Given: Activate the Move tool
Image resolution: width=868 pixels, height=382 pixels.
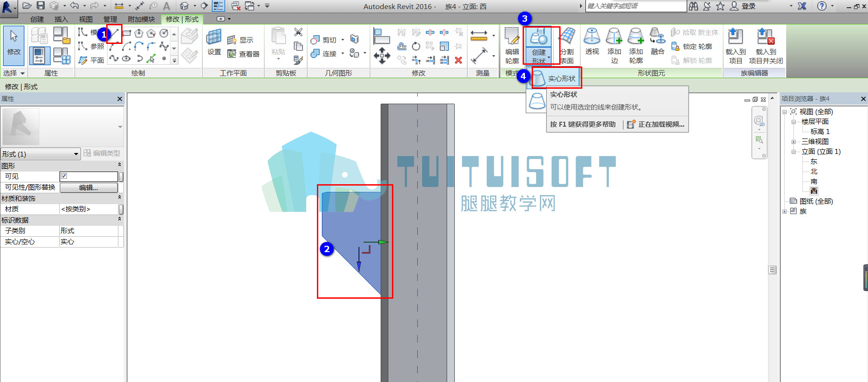Looking at the screenshot, I should [382, 56].
